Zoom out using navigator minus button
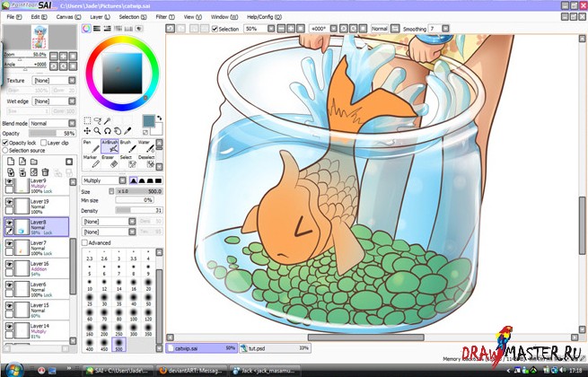588x377 pixels. coord(54,57)
